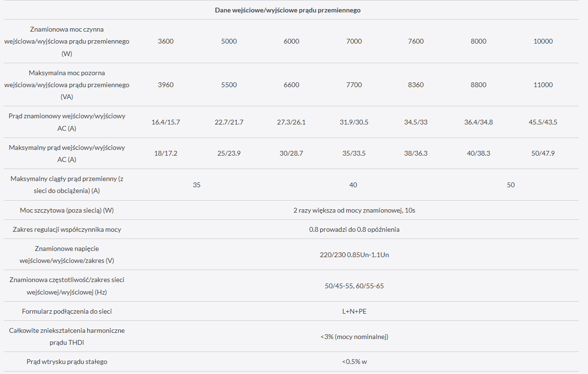Viewport: 588px width, 374px height.
Task: Select the "220/230 0.85Un-1.1Un" voltage value
Action: coord(354,255)
